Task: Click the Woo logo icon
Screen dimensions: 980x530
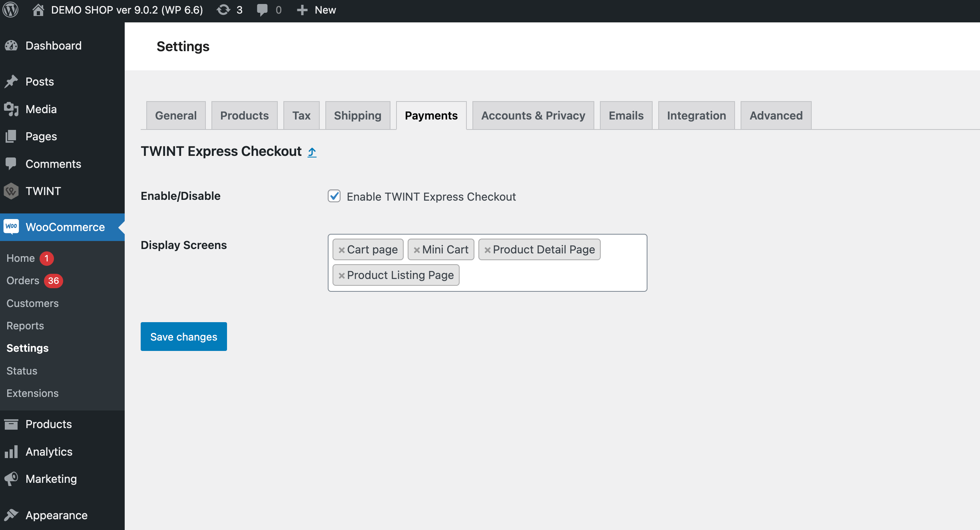Action: (11, 227)
